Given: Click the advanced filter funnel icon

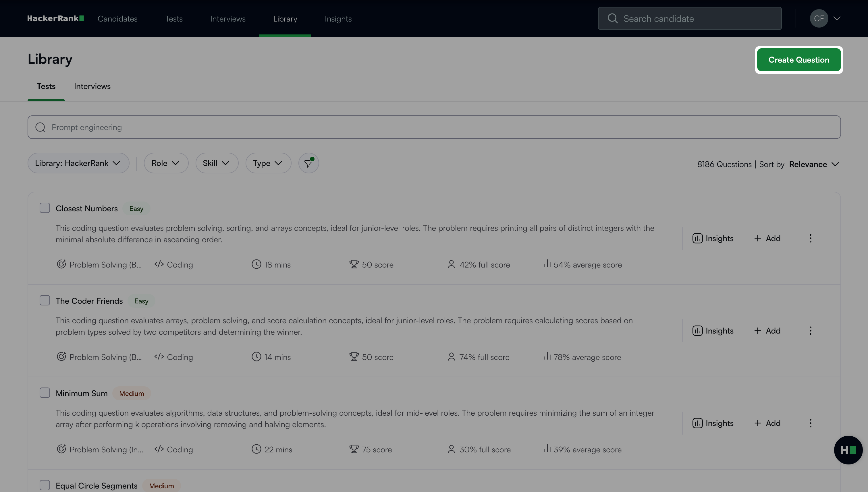Looking at the screenshot, I should 308,164.
